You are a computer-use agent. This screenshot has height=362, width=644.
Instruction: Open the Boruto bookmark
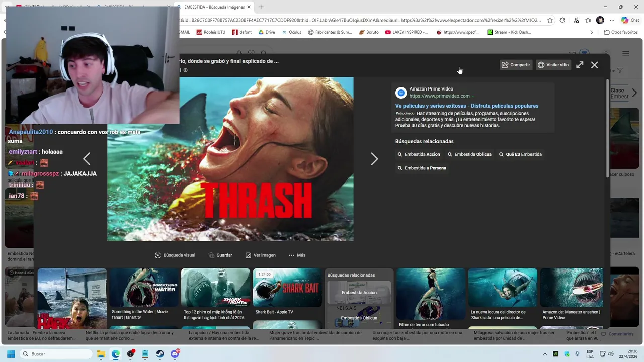[x=369, y=32]
